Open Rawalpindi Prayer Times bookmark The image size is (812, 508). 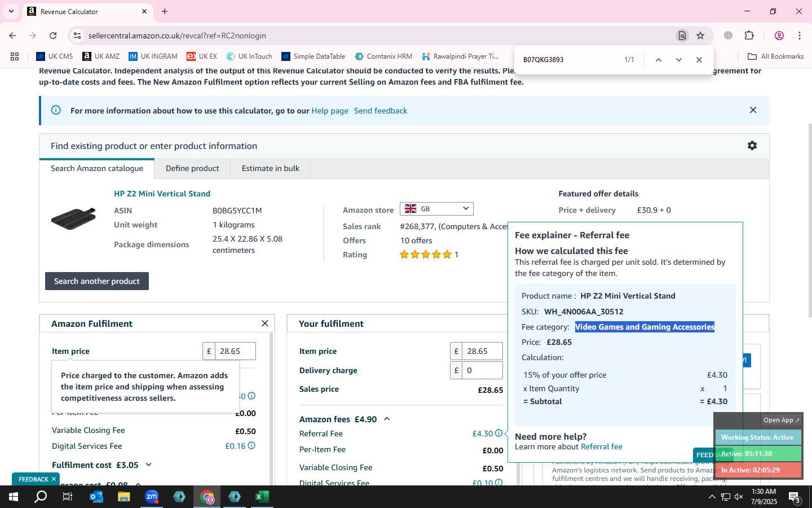[460, 56]
